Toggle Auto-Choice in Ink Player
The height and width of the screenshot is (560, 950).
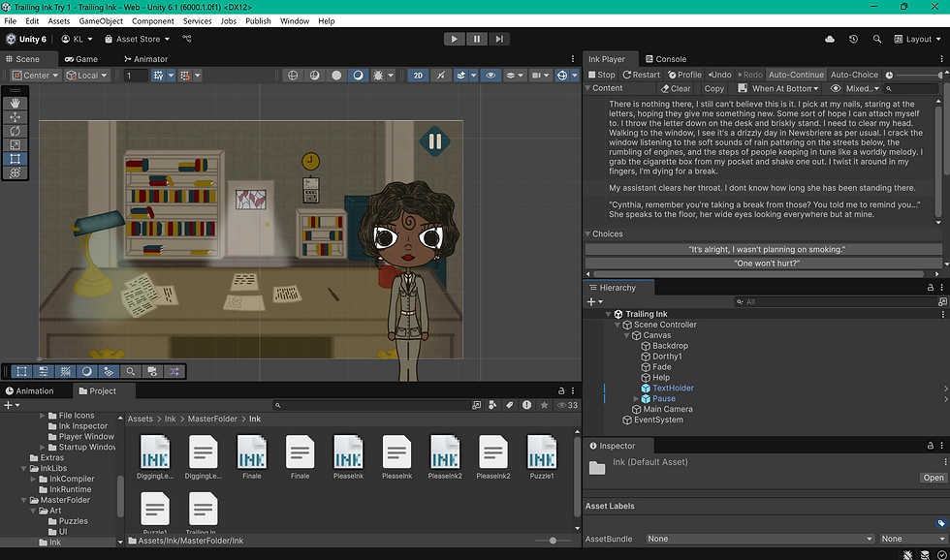pos(854,75)
